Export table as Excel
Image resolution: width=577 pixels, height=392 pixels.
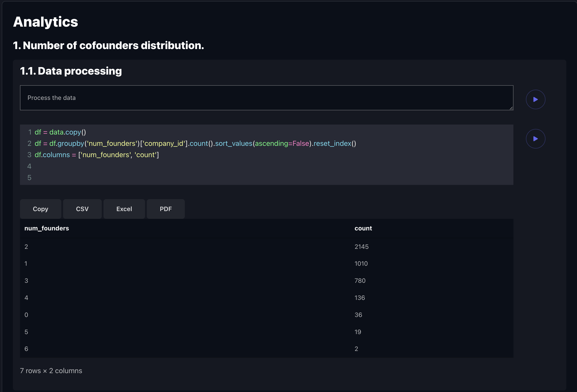(x=124, y=209)
